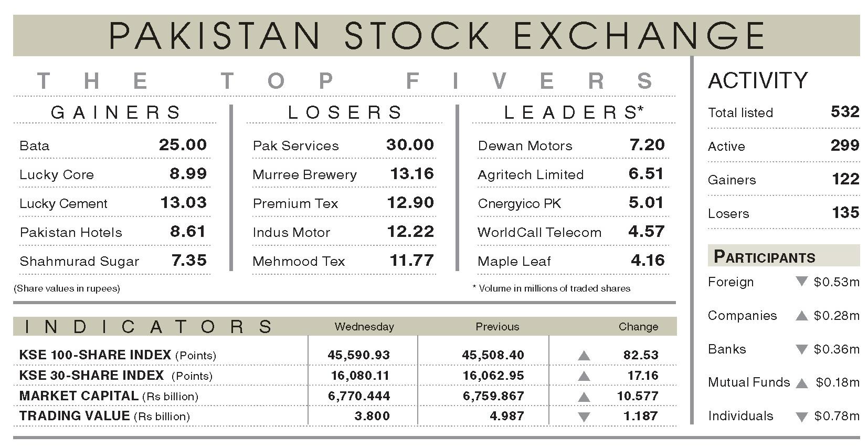The width and height of the screenshot is (868, 446).
Task: Click the up arrow for KSE 100-Share Index change
Action: click(584, 356)
